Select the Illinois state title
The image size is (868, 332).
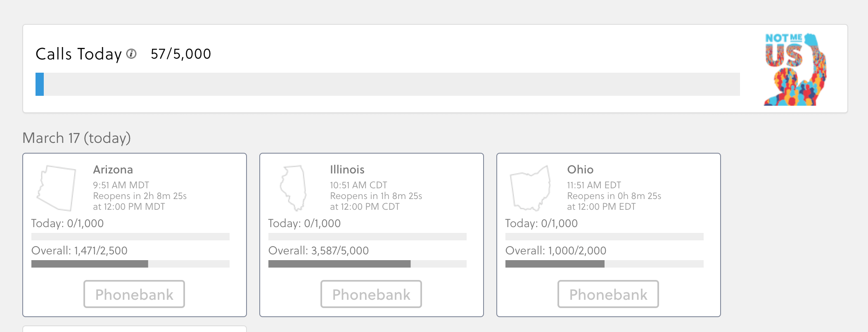[x=347, y=170]
